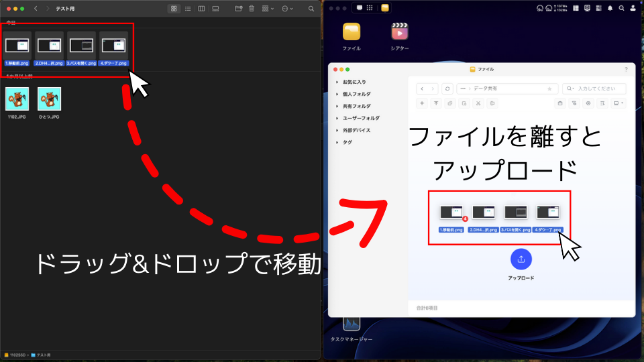Click the blue アップロード button
Viewport: 644px width, 362px height.
tap(521, 259)
